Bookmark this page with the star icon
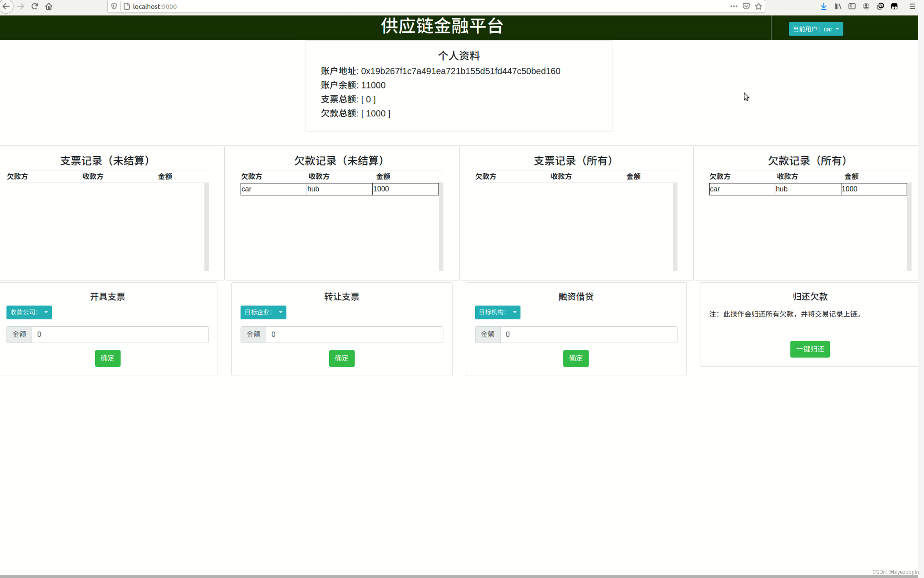 pos(759,6)
